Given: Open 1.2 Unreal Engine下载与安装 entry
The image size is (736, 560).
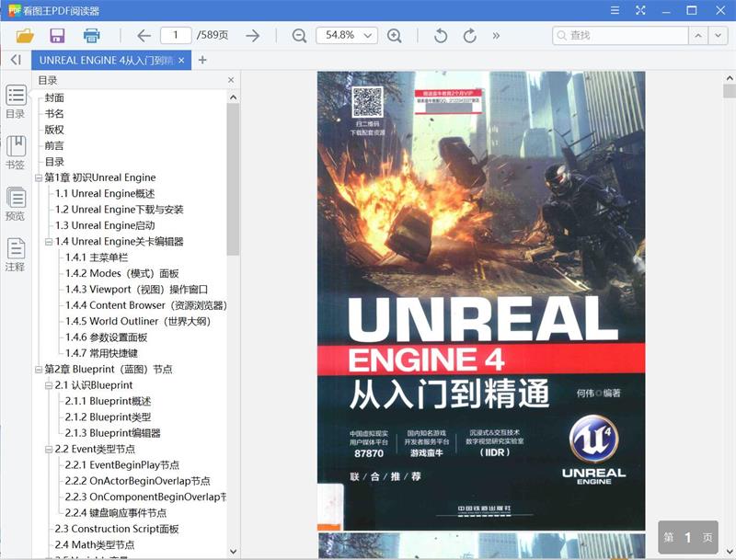Looking at the screenshot, I should coord(120,210).
